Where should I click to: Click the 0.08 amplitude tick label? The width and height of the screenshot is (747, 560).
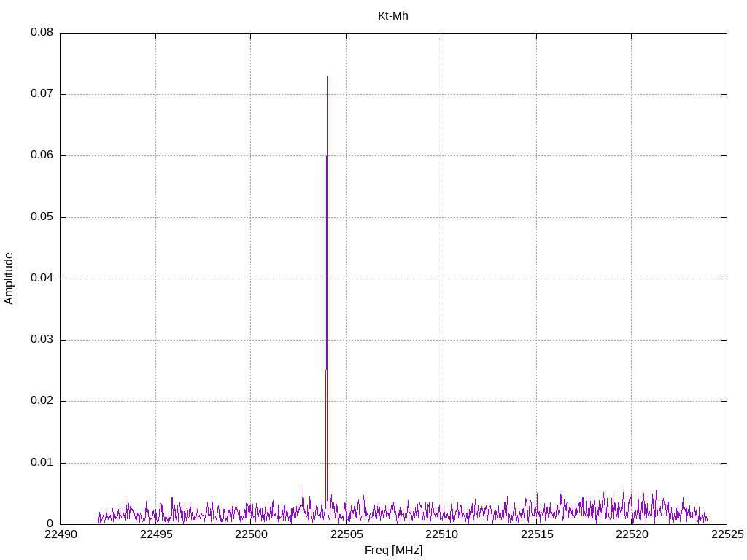coord(42,33)
